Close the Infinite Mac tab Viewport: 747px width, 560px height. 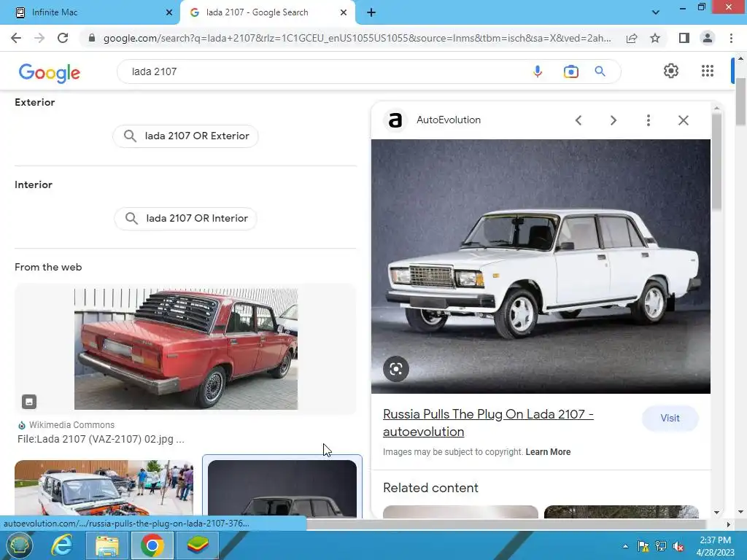[169, 12]
